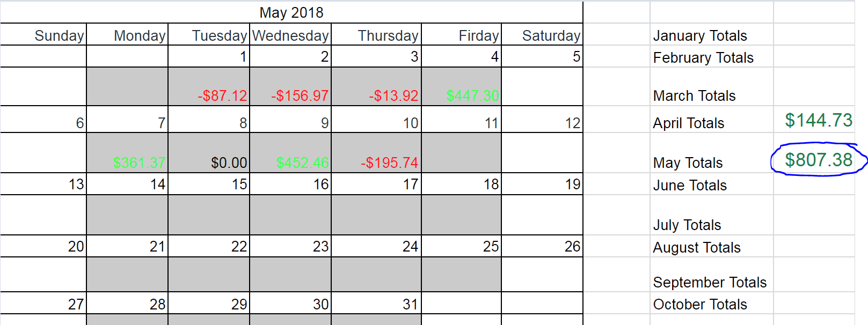The image size is (868, 325).
Task: Select the May 2018 title cell
Action: click(291, 12)
